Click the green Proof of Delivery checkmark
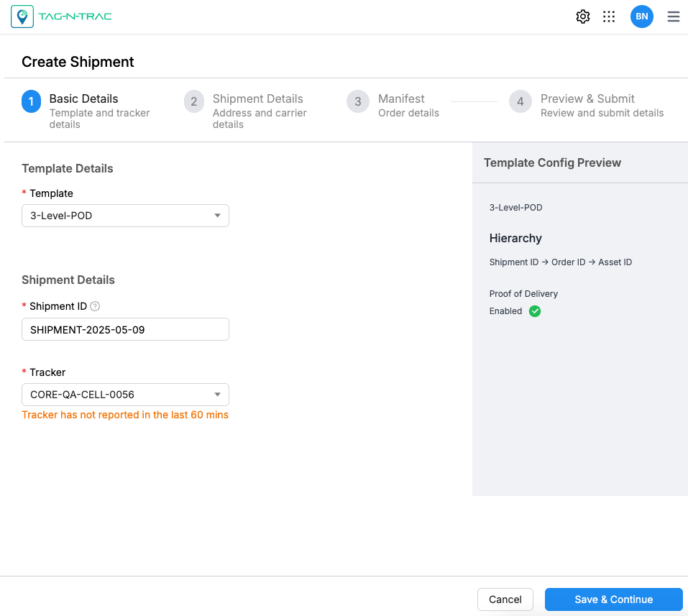688x616 pixels. (x=535, y=311)
